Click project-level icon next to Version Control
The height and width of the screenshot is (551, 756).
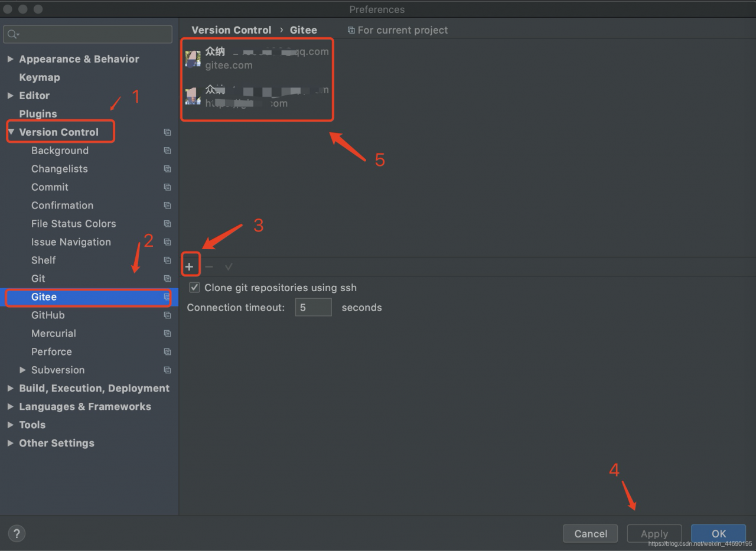[167, 132]
